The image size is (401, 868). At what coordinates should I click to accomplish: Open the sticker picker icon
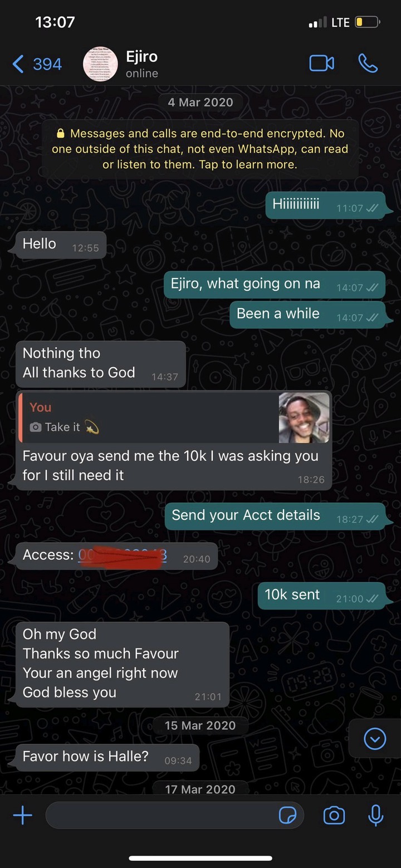click(287, 816)
